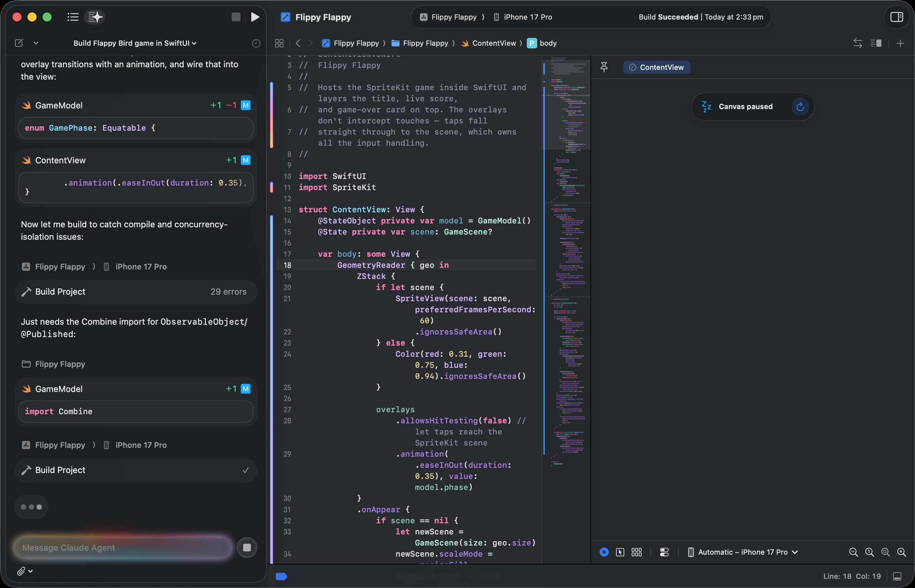Toggle the inspectors panel at top right
Viewport: 915px width, 588px height.
[x=896, y=17]
